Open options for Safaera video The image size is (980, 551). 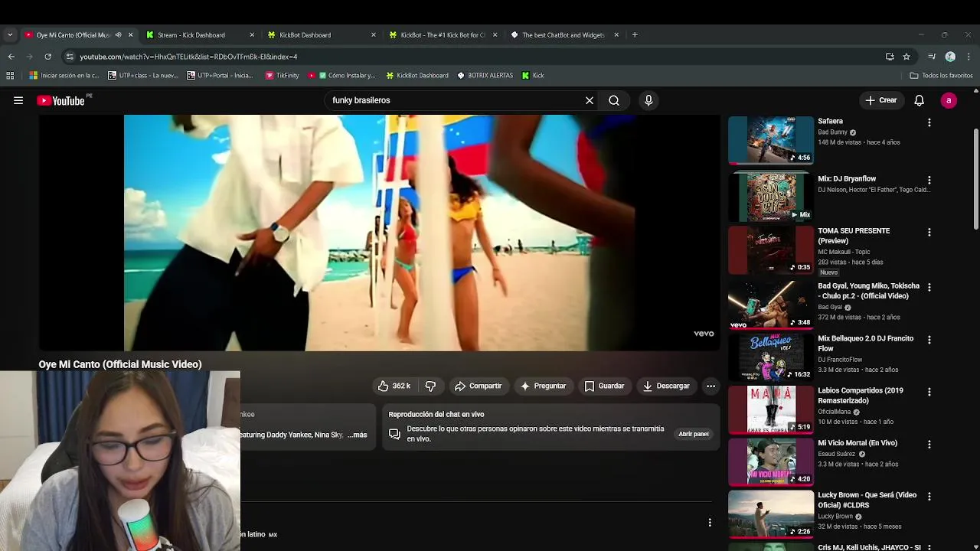pos(929,122)
